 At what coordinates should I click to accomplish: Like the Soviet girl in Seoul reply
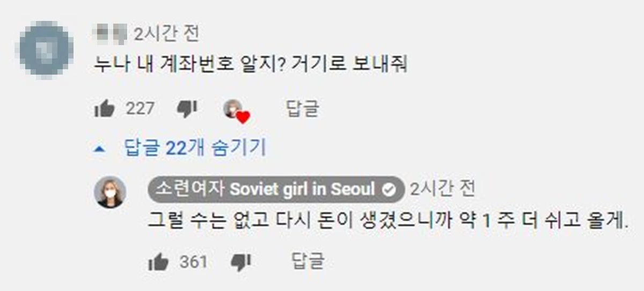click(158, 262)
